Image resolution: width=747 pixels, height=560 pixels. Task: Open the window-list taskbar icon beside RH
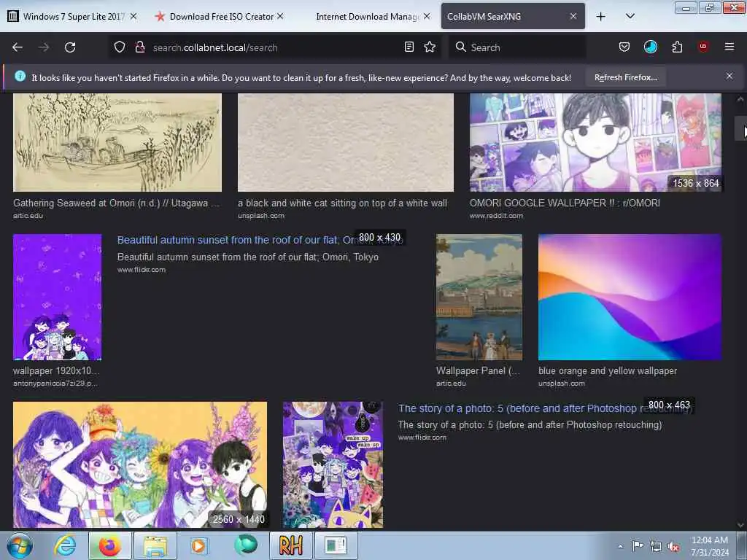[336, 545]
